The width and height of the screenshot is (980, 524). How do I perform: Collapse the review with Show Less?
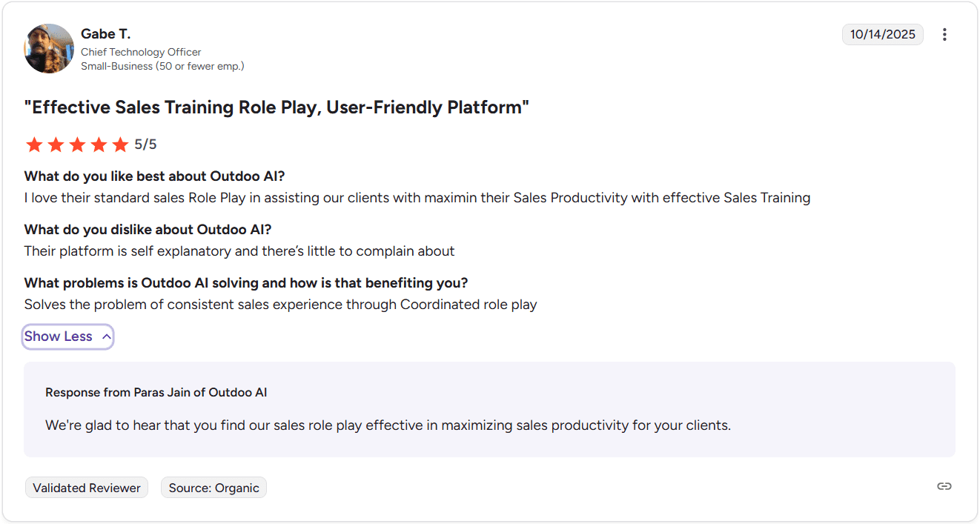click(59, 336)
